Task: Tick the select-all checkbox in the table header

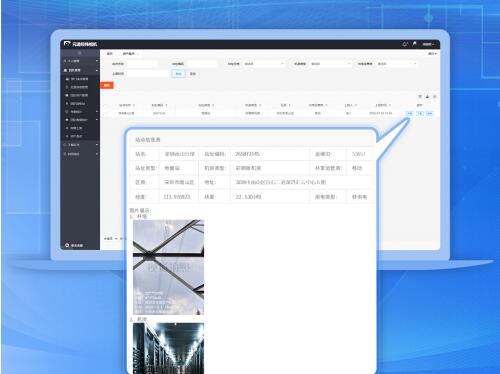Action: (x=106, y=105)
